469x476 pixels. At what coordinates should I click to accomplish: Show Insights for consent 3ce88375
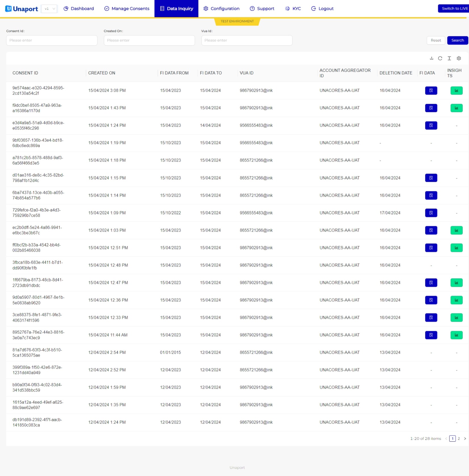point(456,317)
